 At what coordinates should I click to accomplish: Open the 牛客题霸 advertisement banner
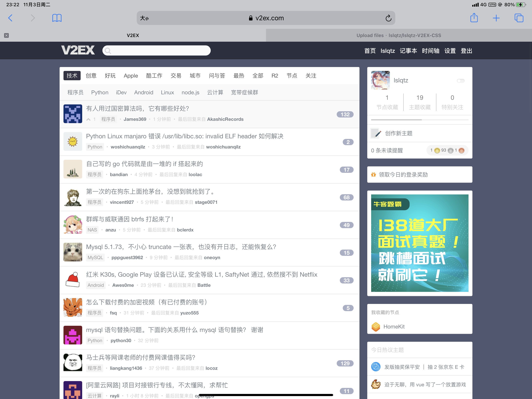419,243
